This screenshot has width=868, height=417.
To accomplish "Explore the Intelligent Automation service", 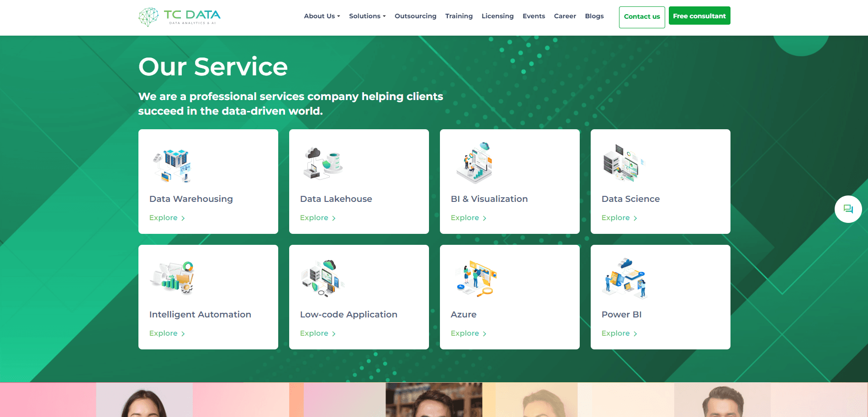I will [x=167, y=333].
